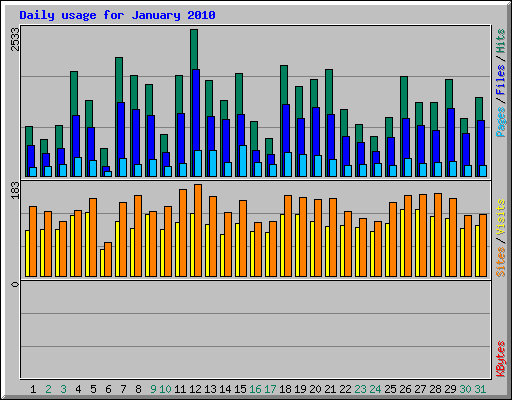
Task: Click the Sites legend label
Action: tap(500, 262)
